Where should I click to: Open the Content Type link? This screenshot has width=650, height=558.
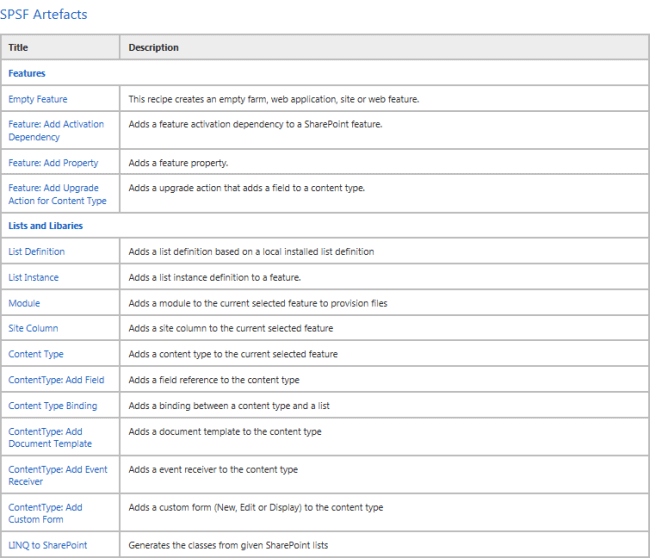coord(36,354)
